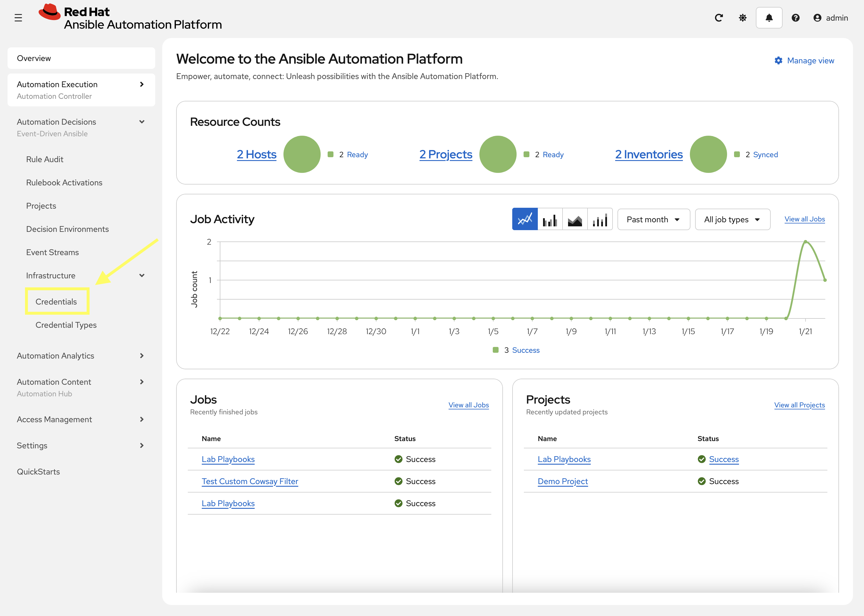Open Credentials in the sidebar
The height and width of the screenshot is (616, 864).
[56, 302]
